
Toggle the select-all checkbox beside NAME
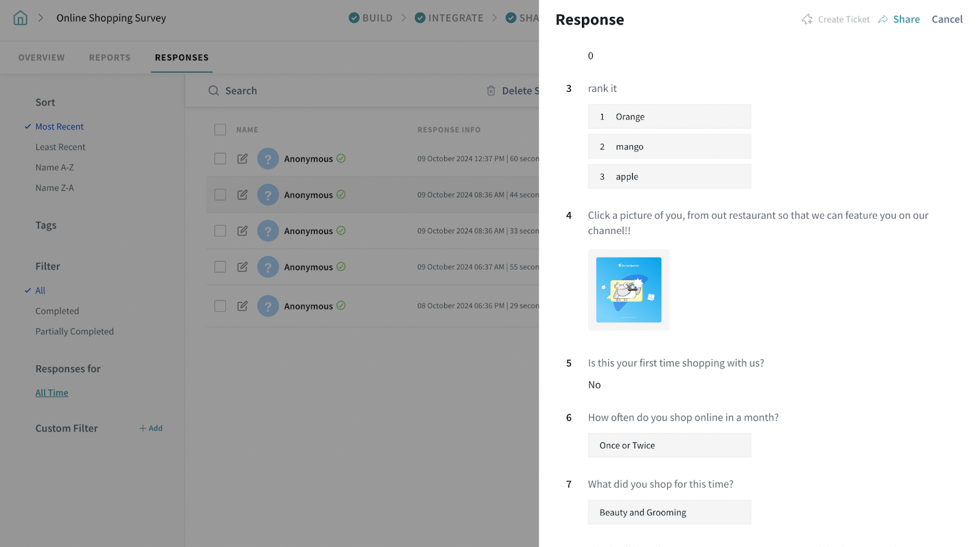[220, 130]
